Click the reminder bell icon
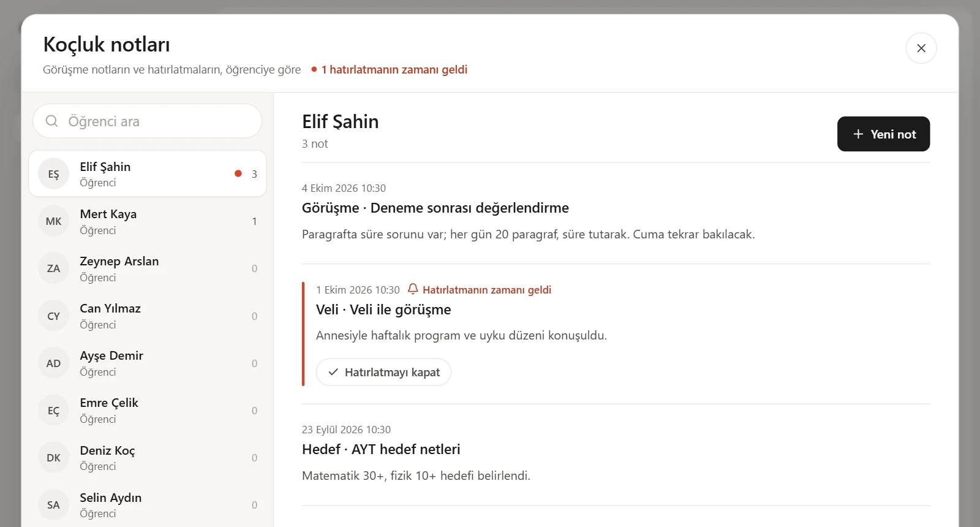The height and width of the screenshot is (527, 980). coord(413,289)
